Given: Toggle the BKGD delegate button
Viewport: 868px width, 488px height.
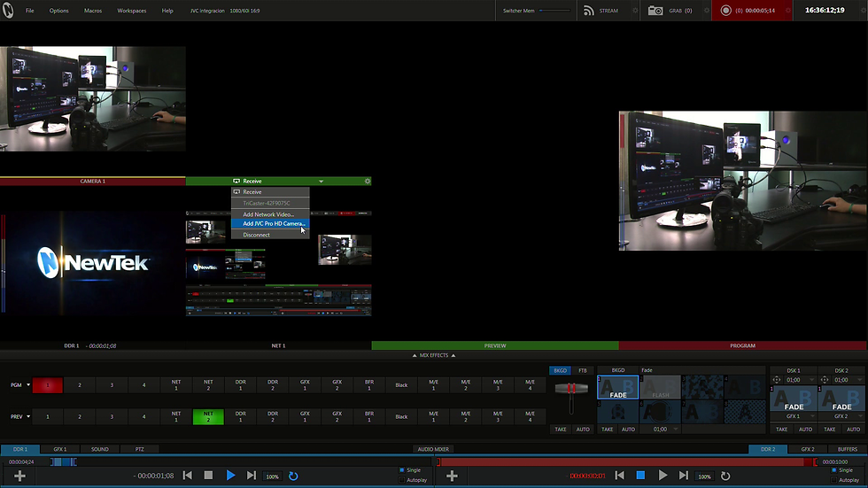Looking at the screenshot, I should [x=560, y=370].
